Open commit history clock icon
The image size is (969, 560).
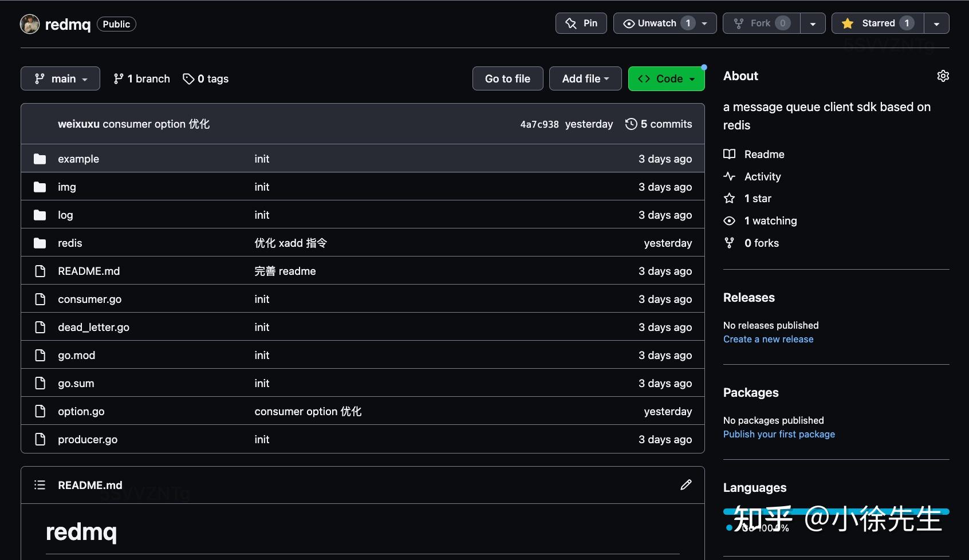631,124
